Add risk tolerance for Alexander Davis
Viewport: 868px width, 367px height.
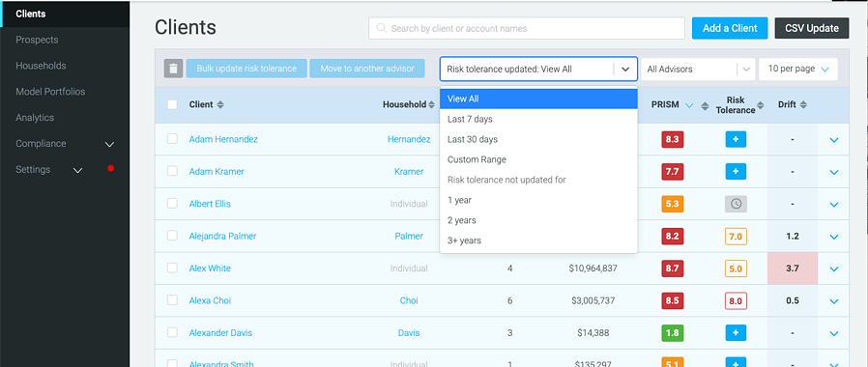click(x=736, y=333)
